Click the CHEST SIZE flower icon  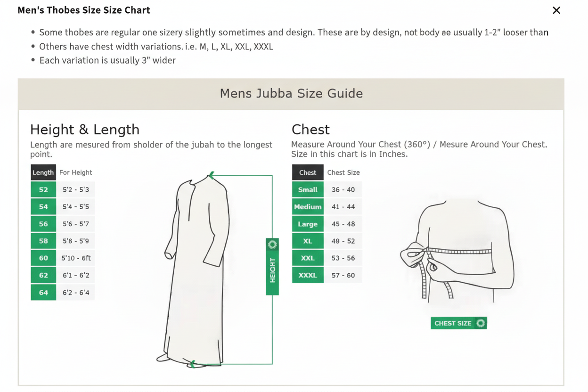click(481, 323)
